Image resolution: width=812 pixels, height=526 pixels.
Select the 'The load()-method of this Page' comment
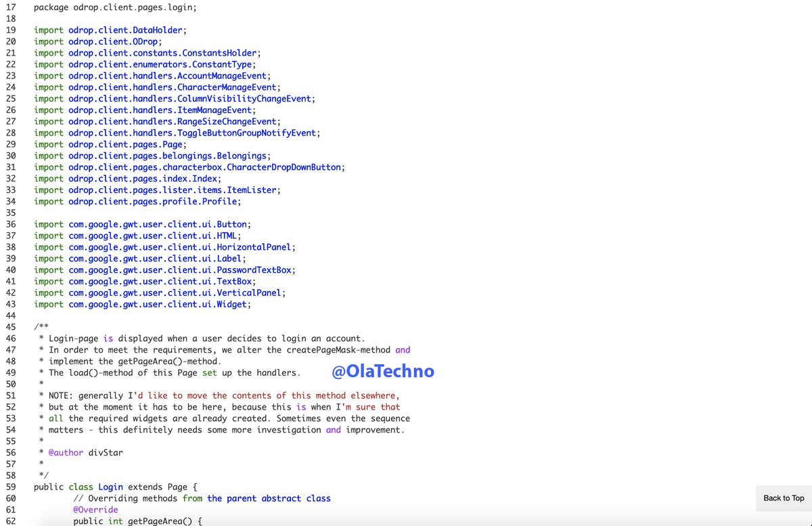point(169,373)
